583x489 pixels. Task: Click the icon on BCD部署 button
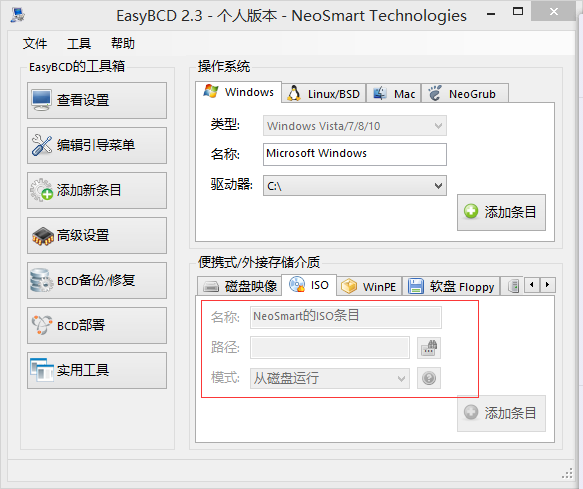(42, 325)
